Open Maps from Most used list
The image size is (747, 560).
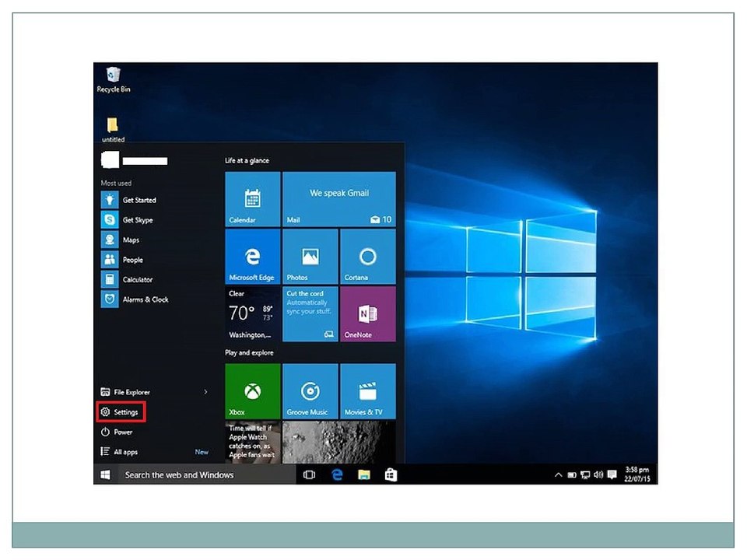click(120, 240)
